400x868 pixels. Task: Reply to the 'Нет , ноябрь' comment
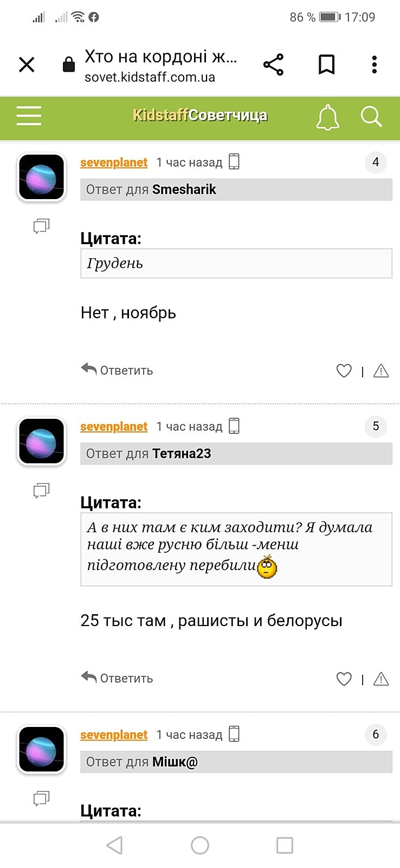117,371
